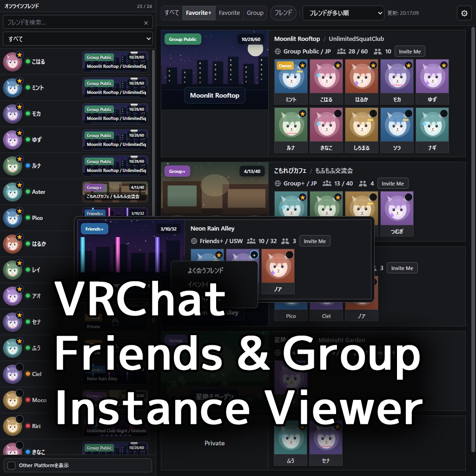Click Aster avatar in friend list

(x=13, y=192)
